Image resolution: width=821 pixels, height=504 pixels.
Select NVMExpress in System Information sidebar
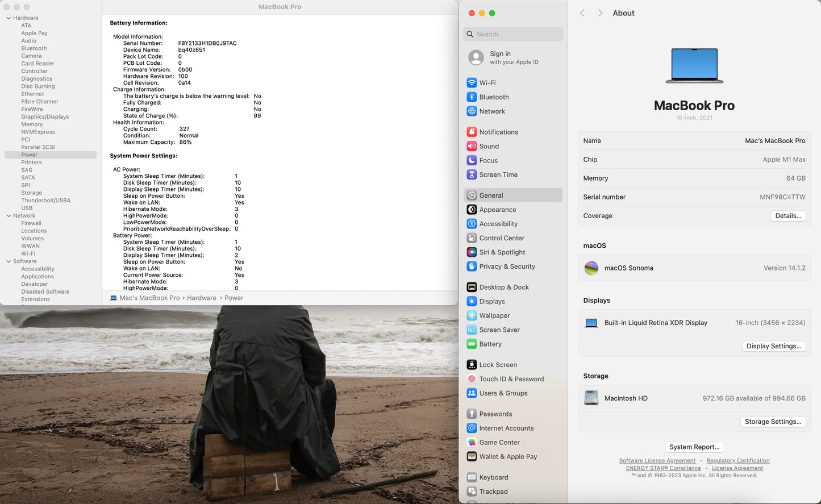tap(38, 132)
